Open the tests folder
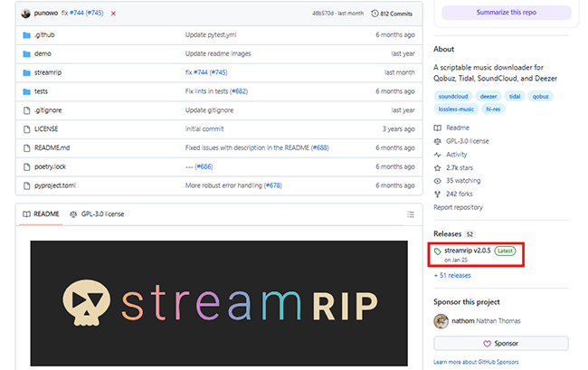Image resolution: width=588 pixels, height=370 pixels. click(x=41, y=91)
